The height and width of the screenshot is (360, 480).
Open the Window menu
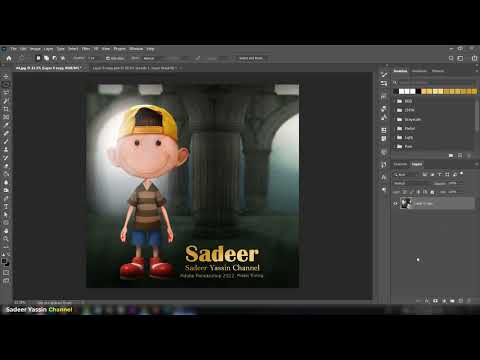click(136, 49)
